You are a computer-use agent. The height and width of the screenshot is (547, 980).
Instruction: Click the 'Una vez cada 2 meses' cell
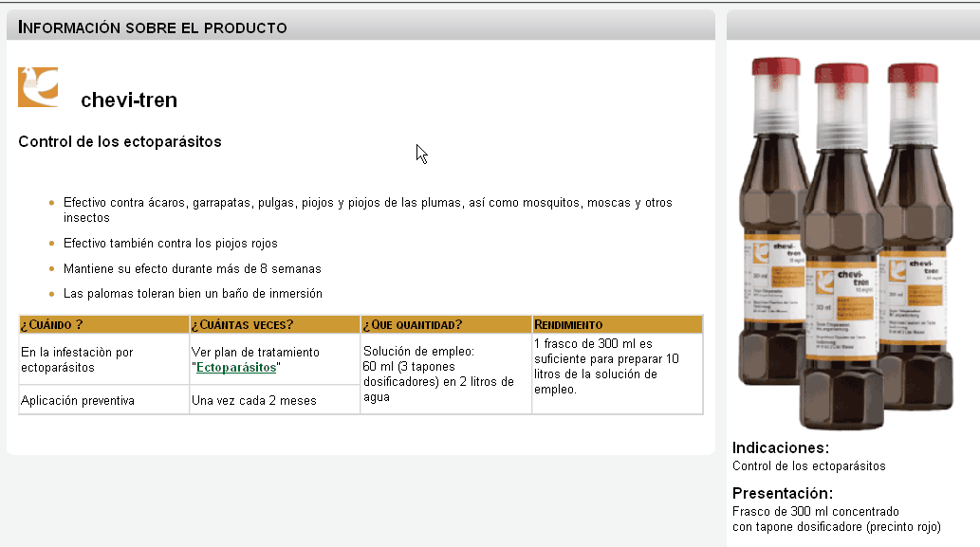click(x=275, y=400)
